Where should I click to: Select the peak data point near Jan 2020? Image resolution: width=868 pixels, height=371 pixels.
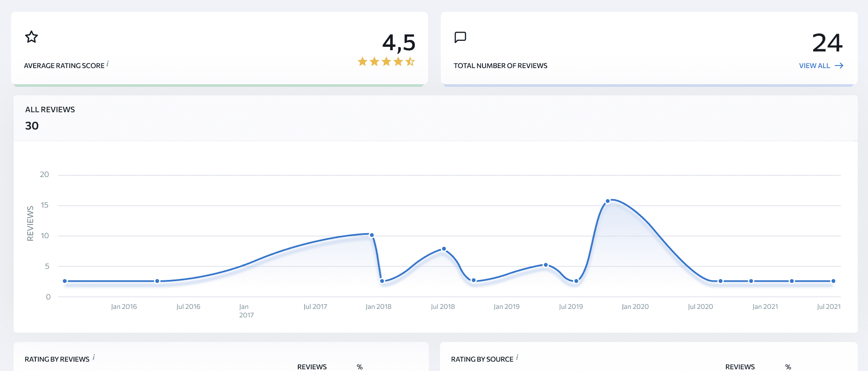click(x=608, y=201)
